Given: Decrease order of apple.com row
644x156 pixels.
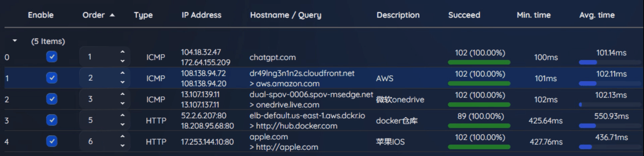Looking at the screenshot, I should point(122,146).
